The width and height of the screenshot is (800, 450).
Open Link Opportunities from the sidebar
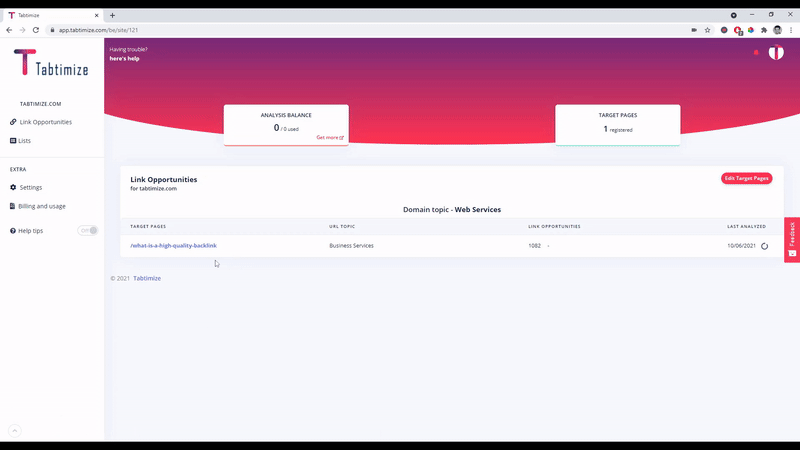coord(41,122)
